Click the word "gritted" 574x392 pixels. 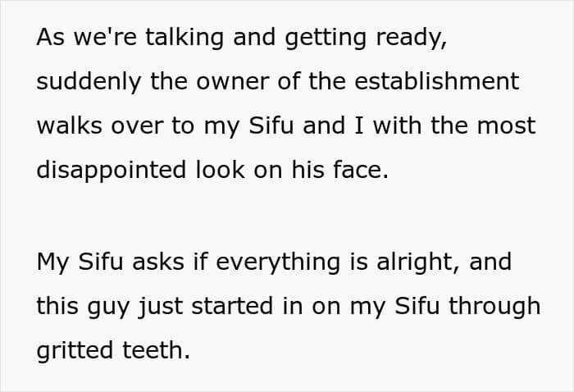[75, 351]
